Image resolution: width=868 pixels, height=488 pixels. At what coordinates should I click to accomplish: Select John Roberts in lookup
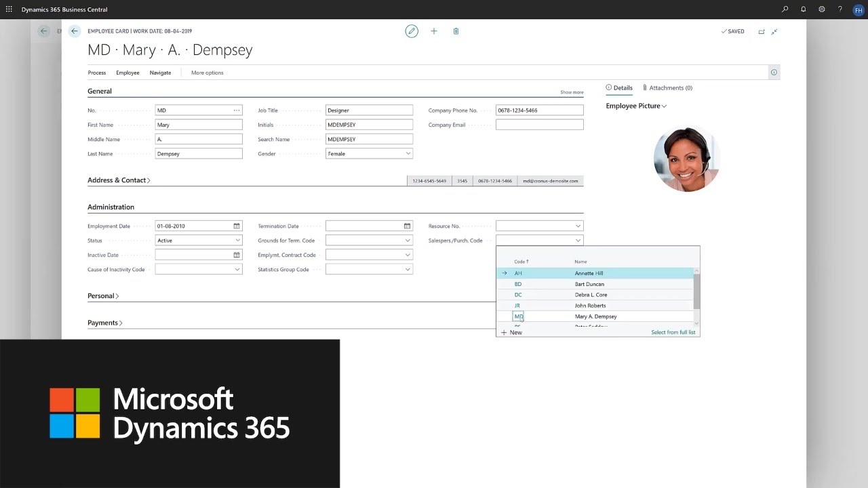590,306
